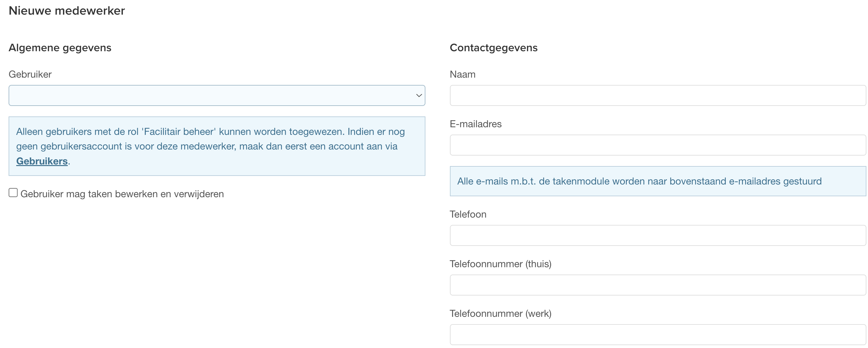
Task: Click the Gebruiker field label
Action: pos(30,74)
